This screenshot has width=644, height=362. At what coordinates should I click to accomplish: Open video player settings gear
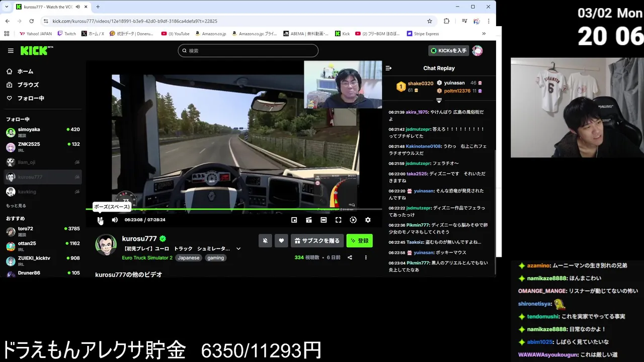tap(368, 220)
